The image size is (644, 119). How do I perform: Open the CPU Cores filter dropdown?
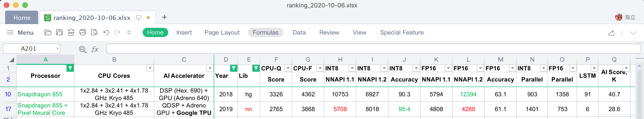[x=150, y=68]
